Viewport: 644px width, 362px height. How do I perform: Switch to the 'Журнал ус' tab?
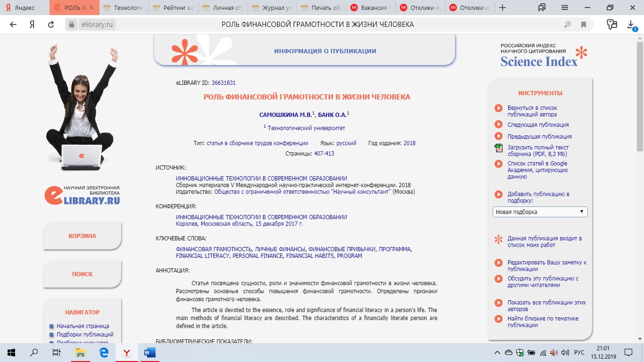pyautogui.click(x=272, y=8)
